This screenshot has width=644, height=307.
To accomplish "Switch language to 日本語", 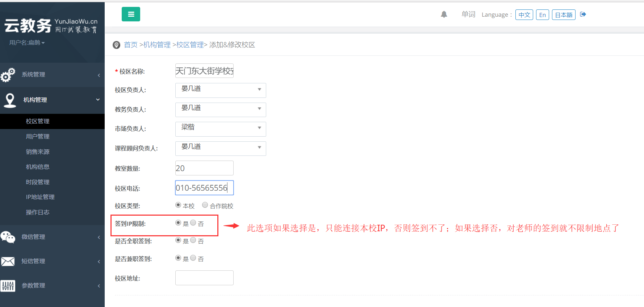I will tap(563, 15).
